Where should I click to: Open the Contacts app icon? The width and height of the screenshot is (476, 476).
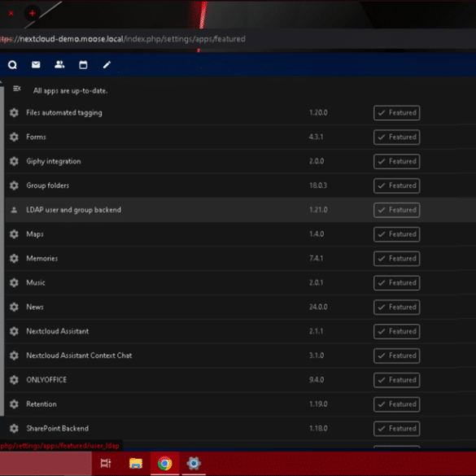pyautogui.click(x=59, y=64)
